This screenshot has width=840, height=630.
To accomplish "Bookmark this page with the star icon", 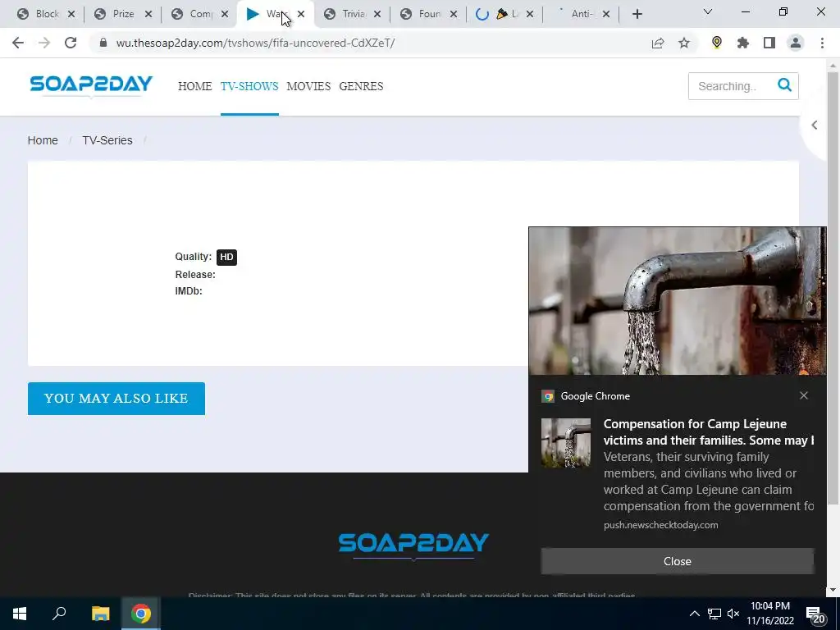I will [x=684, y=43].
